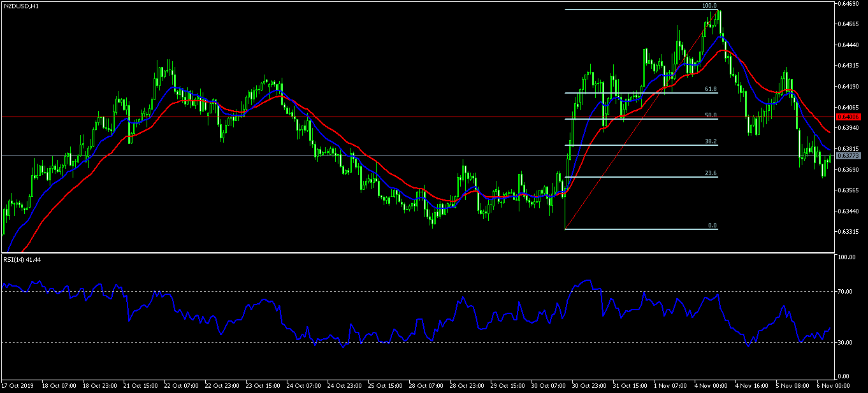
Task: Click the 23 Oct 15:00 time label
Action: coord(264,386)
